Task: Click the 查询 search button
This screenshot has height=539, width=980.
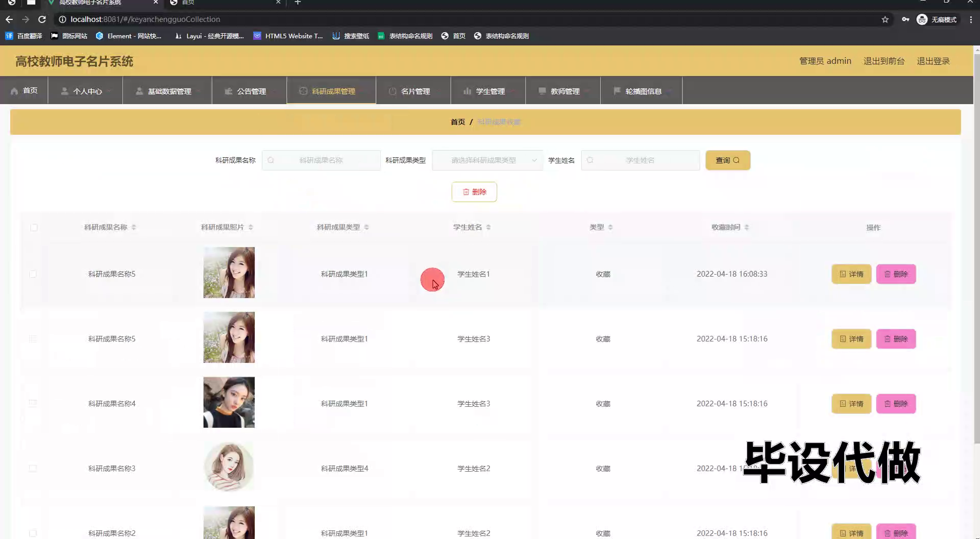Action: [x=728, y=160]
